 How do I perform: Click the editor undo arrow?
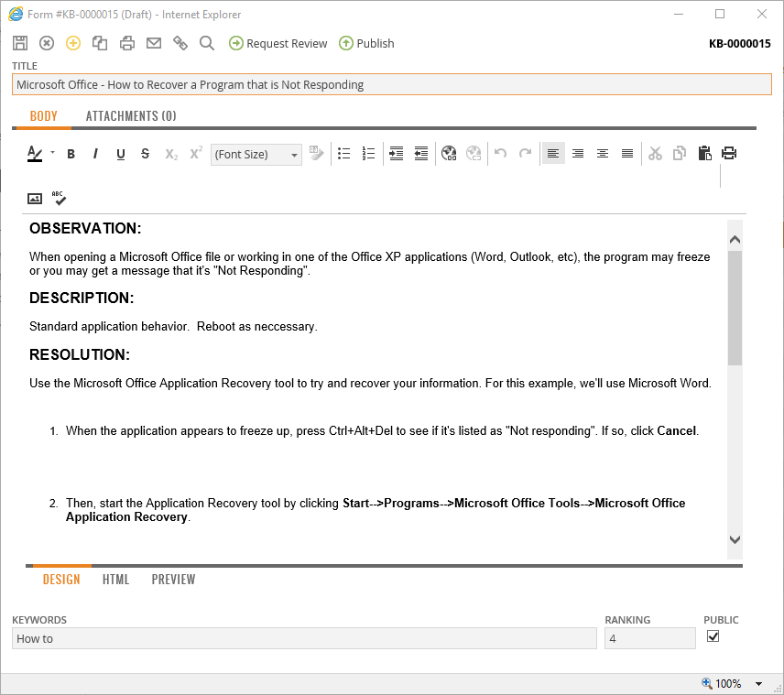pyautogui.click(x=500, y=153)
